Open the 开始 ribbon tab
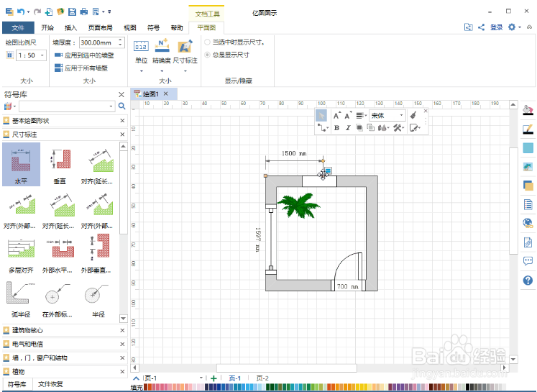 (47, 28)
